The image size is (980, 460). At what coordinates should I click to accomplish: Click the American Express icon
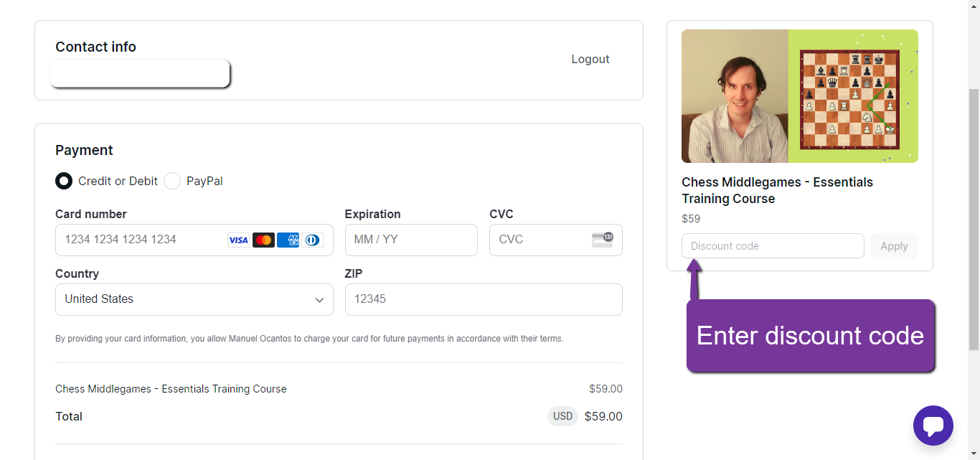[288, 240]
